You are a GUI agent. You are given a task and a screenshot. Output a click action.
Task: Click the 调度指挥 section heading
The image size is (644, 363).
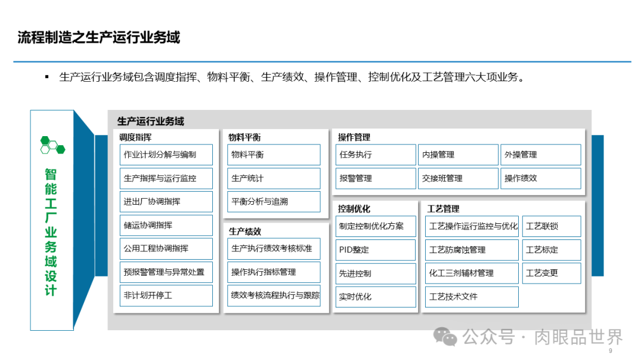click(135, 137)
